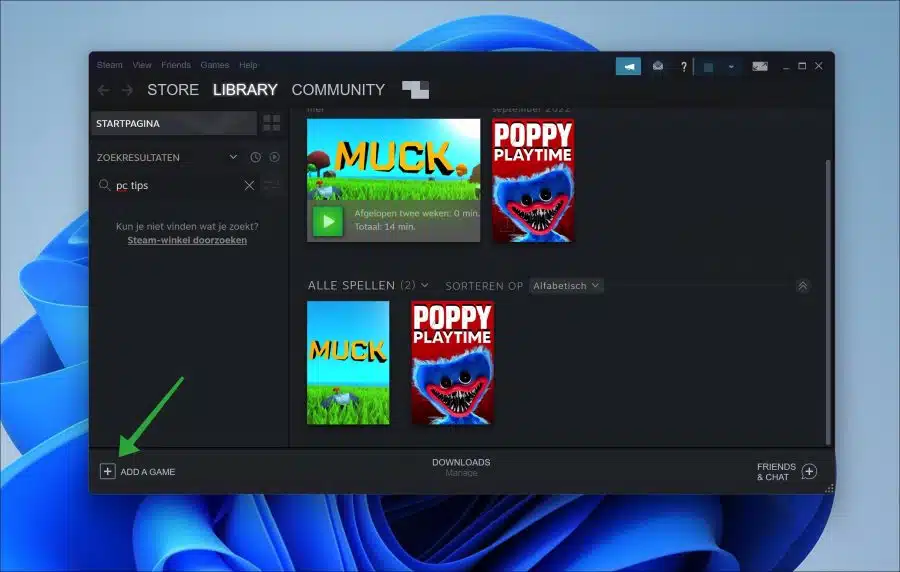Open the pixelated profile name tab
The height and width of the screenshot is (572, 900).
click(415, 90)
